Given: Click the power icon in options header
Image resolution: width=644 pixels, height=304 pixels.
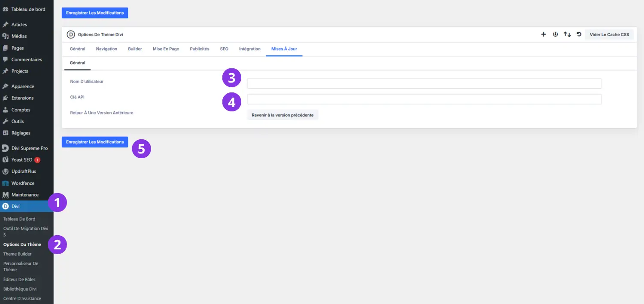Looking at the screenshot, I should [555, 34].
